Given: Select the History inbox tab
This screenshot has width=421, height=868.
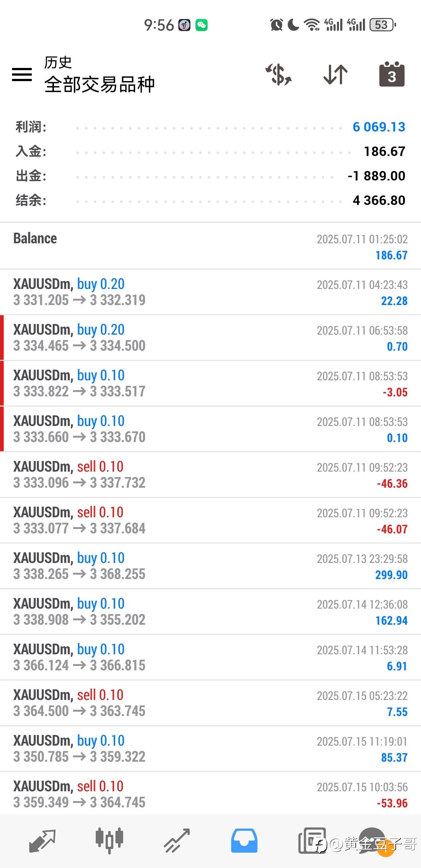Looking at the screenshot, I should (x=244, y=840).
